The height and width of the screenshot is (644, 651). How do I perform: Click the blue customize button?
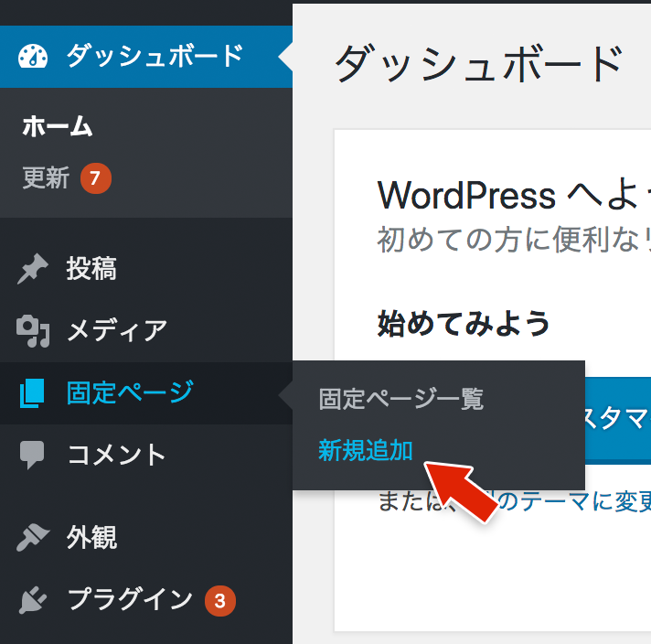tap(618, 420)
